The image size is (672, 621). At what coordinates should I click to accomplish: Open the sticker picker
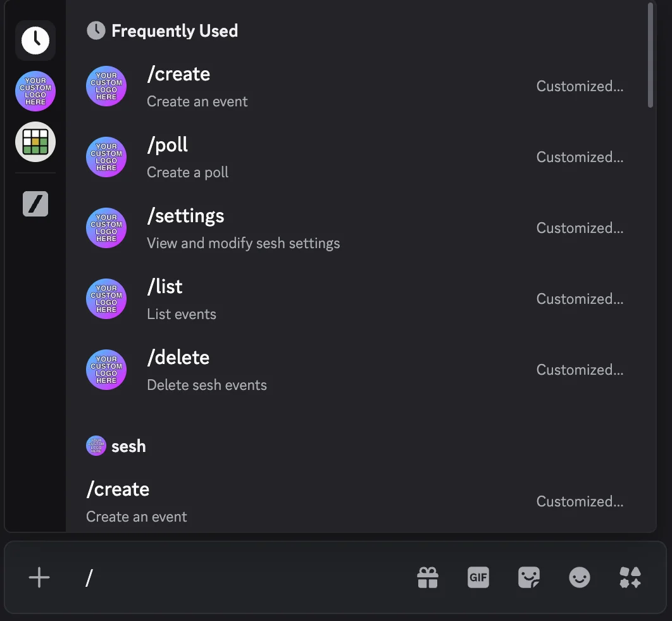(529, 577)
